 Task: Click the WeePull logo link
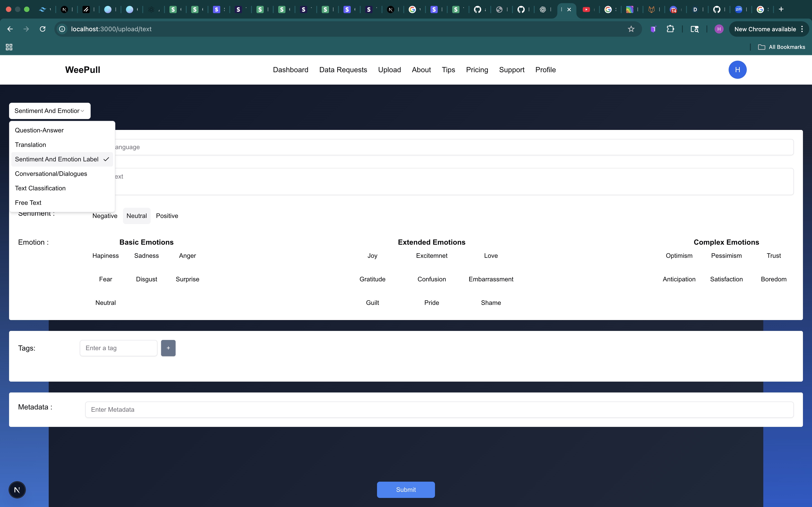pyautogui.click(x=82, y=70)
